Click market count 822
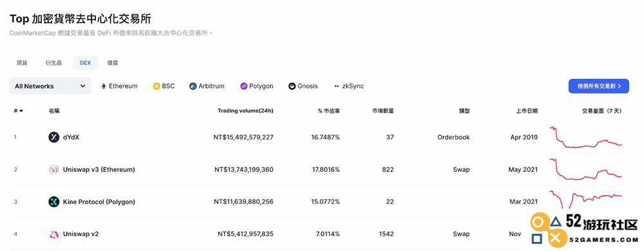Viewport: 644px width, 251px height. (x=388, y=169)
